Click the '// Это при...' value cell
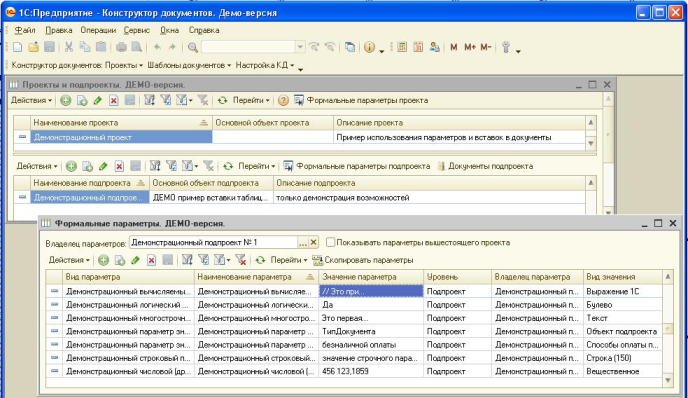688x398 pixels. pos(371,291)
